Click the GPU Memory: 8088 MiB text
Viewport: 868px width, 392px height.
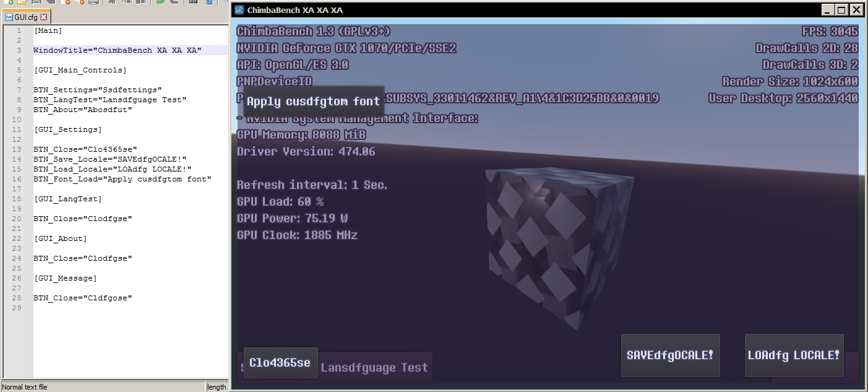[301, 135]
